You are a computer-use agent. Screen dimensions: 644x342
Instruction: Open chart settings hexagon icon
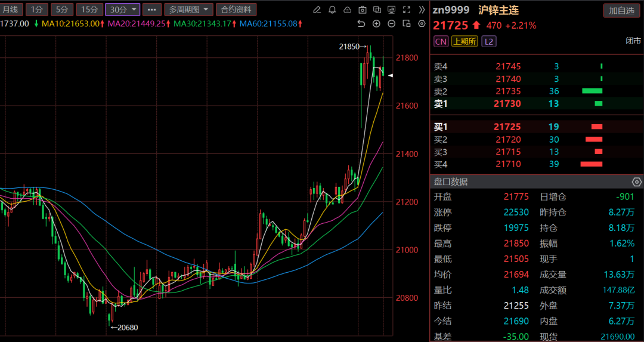422,24
